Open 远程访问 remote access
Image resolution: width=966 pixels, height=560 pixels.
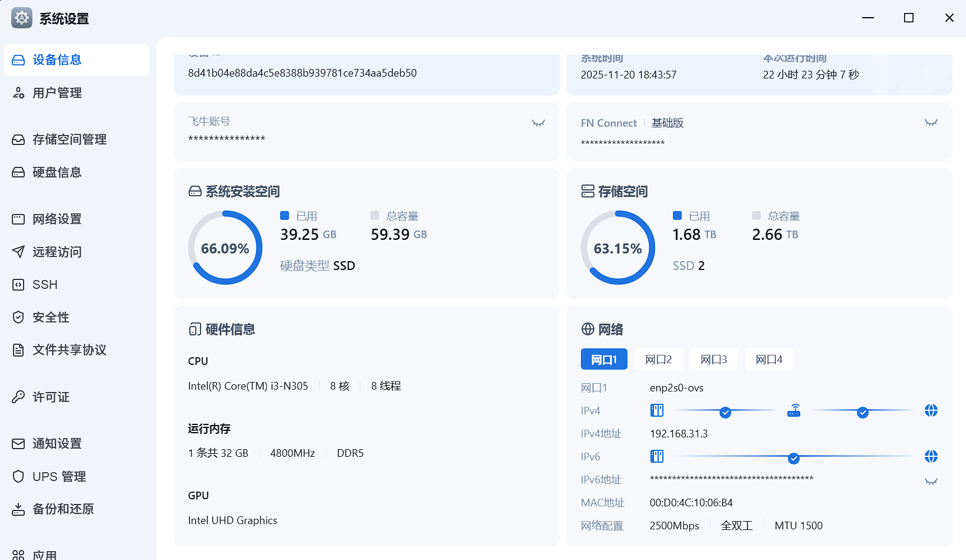point(77,252)
